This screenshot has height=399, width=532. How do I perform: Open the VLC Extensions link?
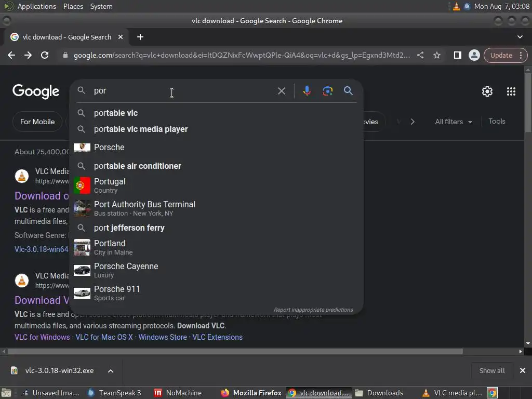point(218,337)
